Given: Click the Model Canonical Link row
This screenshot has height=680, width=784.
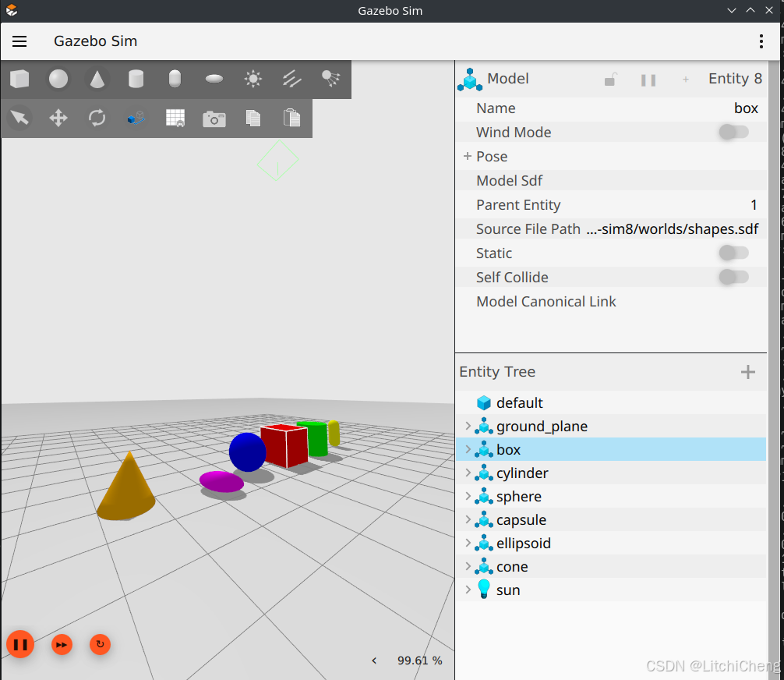Looking at the screenshot, I should pyautogui.click(x=610, y=302).
